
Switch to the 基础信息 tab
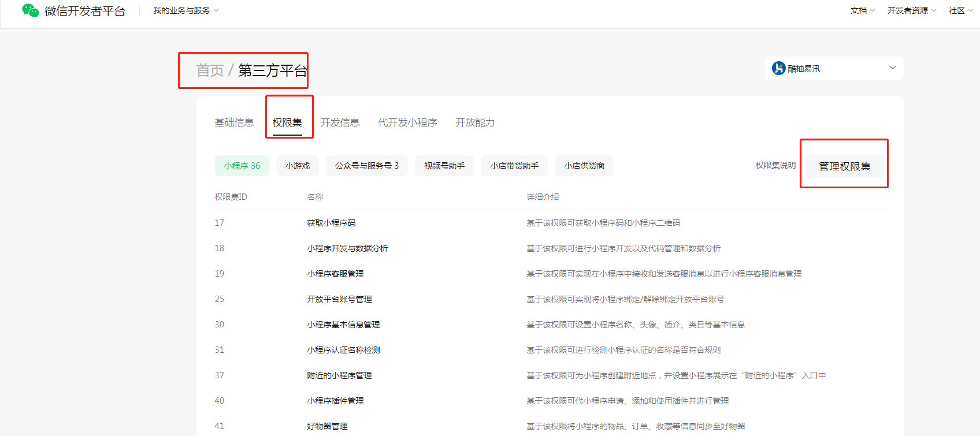pyautogui.click(x=234, y=122)
